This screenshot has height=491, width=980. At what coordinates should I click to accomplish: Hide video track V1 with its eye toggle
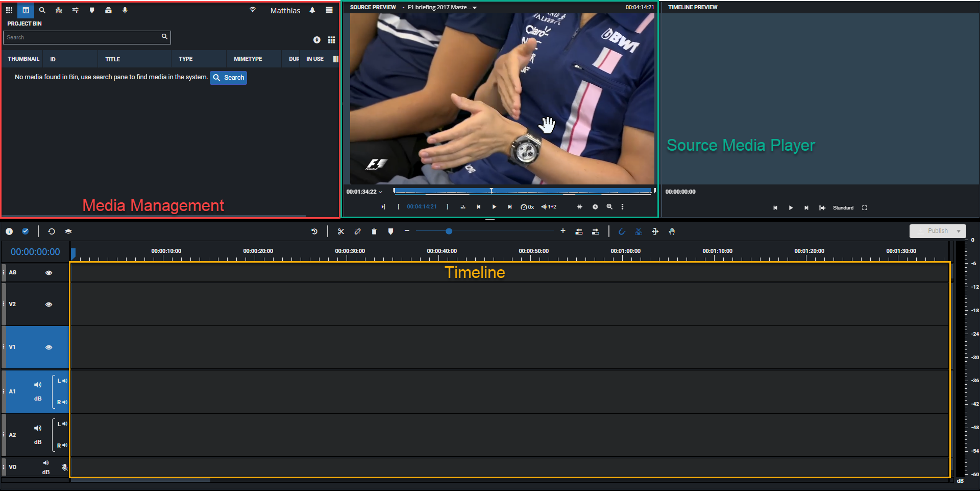tap(48, 347)
